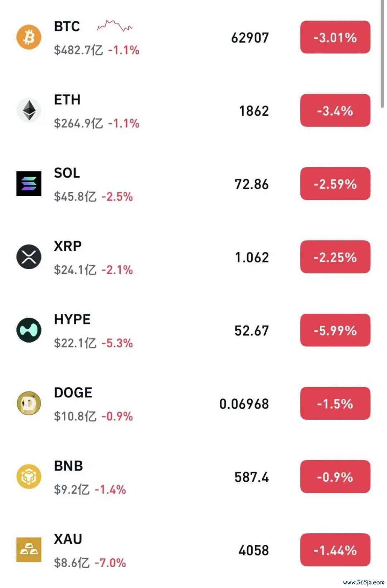The height and width of the screenshot is (588, 387).
Task: Open the XRP coin icon
Action: coord(29,257)
